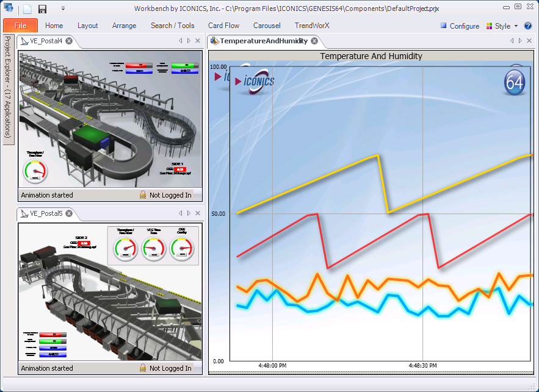Click the Throughput gauge in VE_Postal4

tap(35, 171)
